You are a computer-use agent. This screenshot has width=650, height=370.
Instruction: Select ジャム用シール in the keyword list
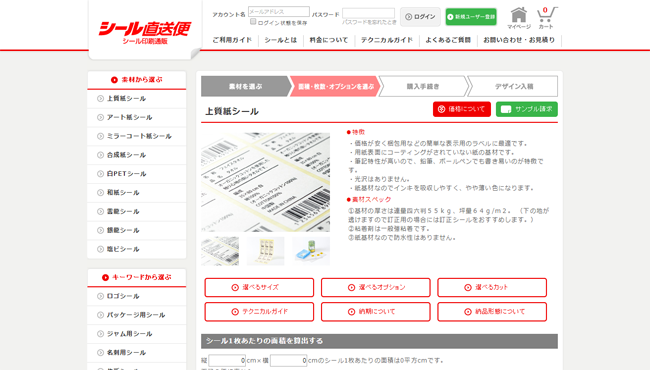tap(137, 334)
